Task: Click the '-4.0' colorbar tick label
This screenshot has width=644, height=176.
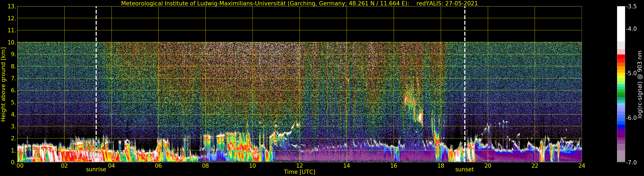Action: coord(631,29)
